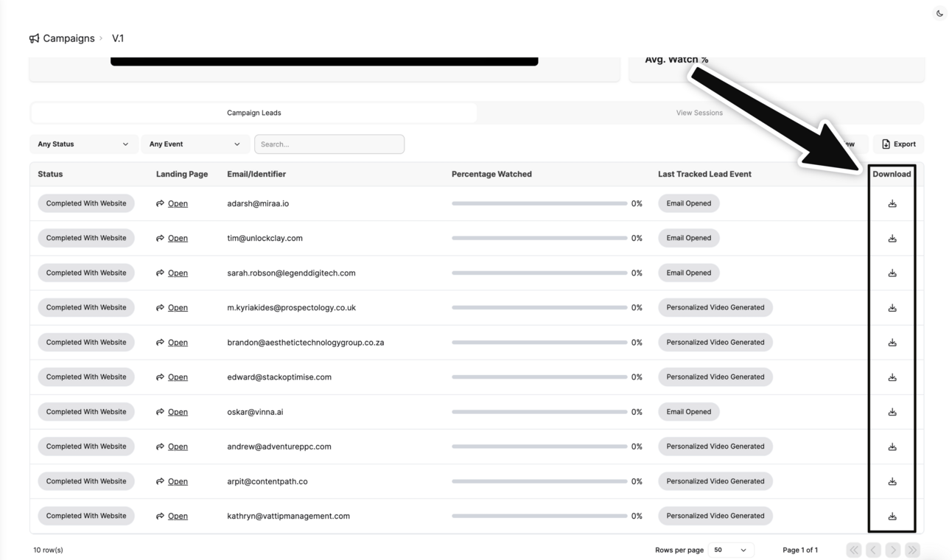The image size is (952, 560).
Task: Open landing page for edward@stackoptimise.com
Action: coord(172,377)
